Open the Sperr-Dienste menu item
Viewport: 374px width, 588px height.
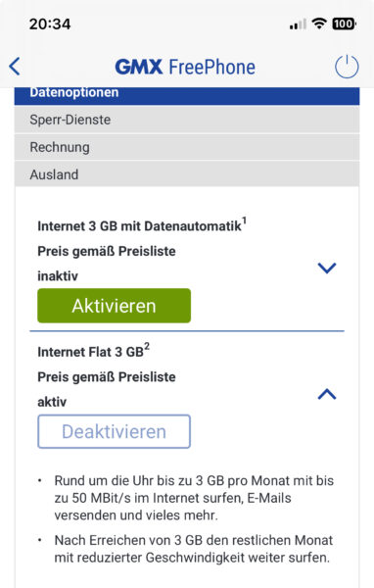187,120
